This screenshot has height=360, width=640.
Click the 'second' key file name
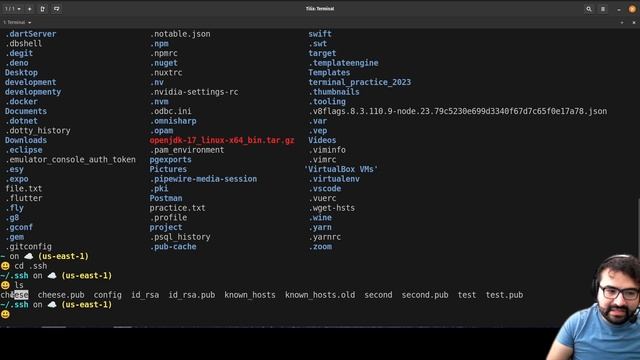[x=378, y=295]
